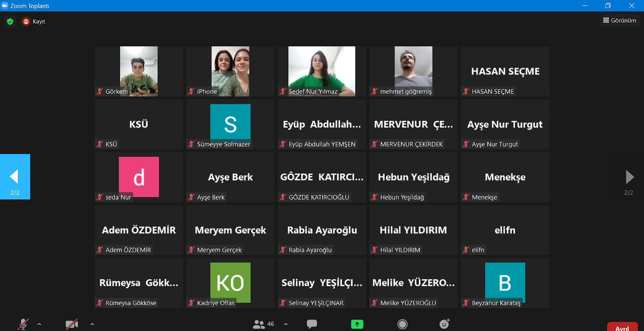644x331 pixels.
Task: Unmute the microphone in the bottom toolbar
Action: click(x=23, y=324)
